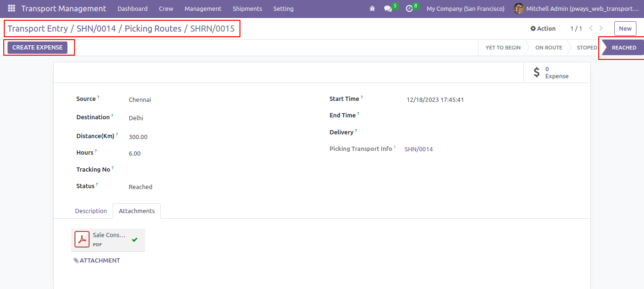644x289 pixels.
Task: Click the paperclip ATTACHMENT icon
Action: [76, 260]
